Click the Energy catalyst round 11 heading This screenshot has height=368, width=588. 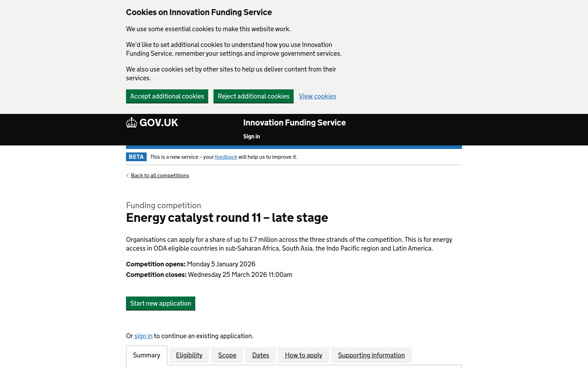[x=227, y=218]
